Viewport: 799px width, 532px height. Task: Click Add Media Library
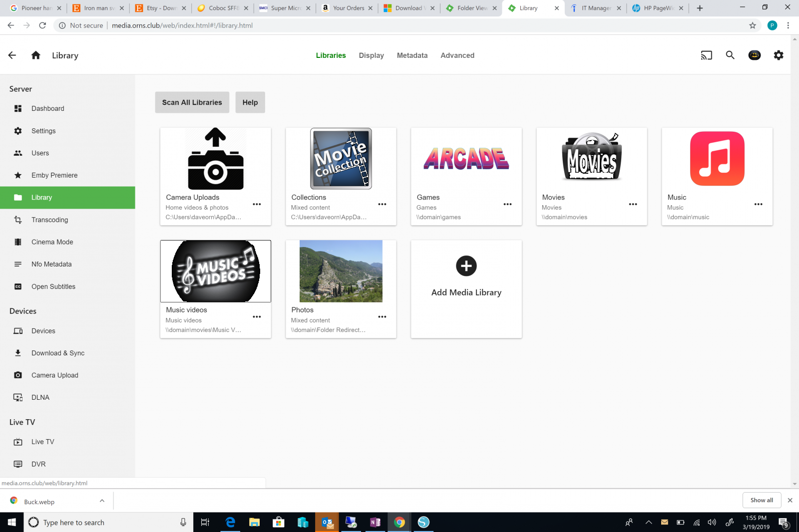pos(466,289)
